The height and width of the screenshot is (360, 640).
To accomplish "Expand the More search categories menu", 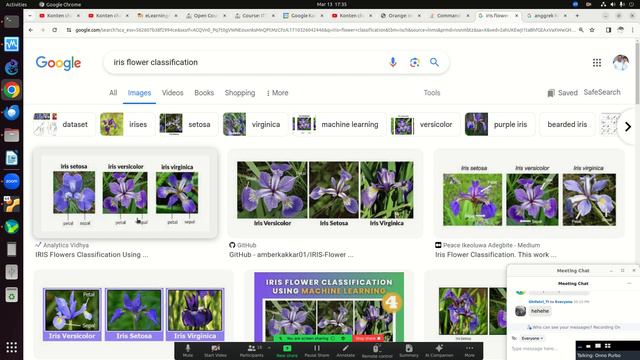I will pyautogui.click(x=278, y=93).
